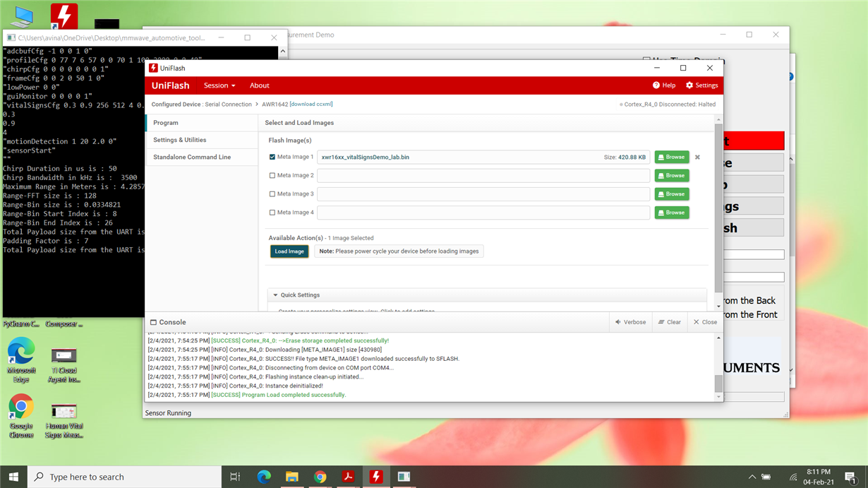Clear the console log
The image size is (868, 488).
pos(669,322)
